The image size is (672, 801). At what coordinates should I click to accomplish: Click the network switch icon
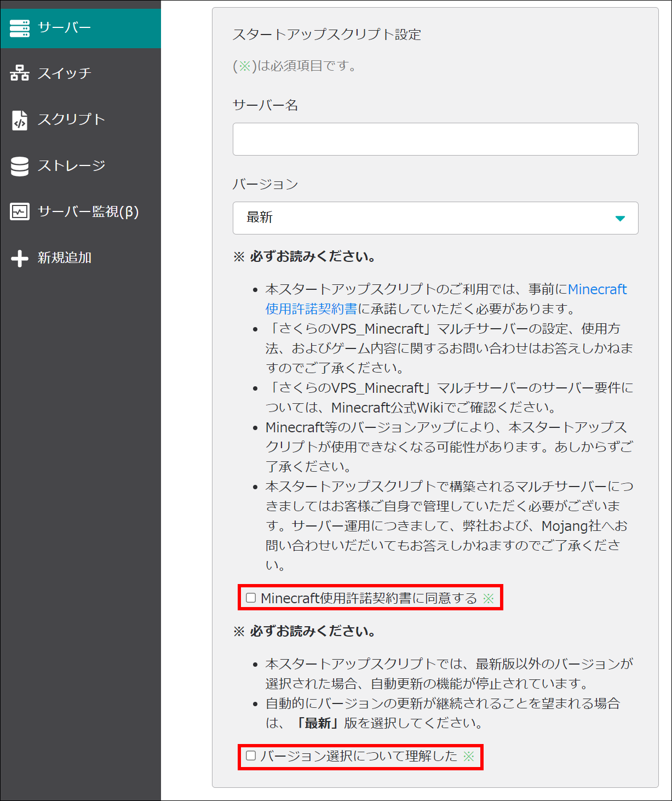coord(20,73)
